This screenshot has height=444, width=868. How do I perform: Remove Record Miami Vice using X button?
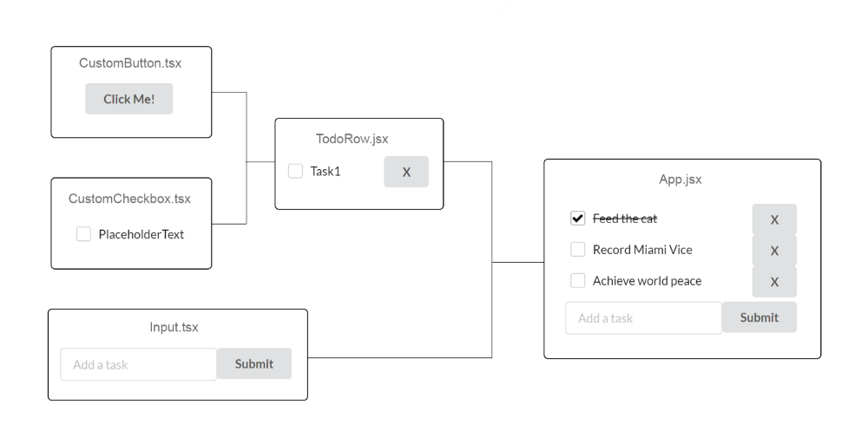click(x=774, y=251)
